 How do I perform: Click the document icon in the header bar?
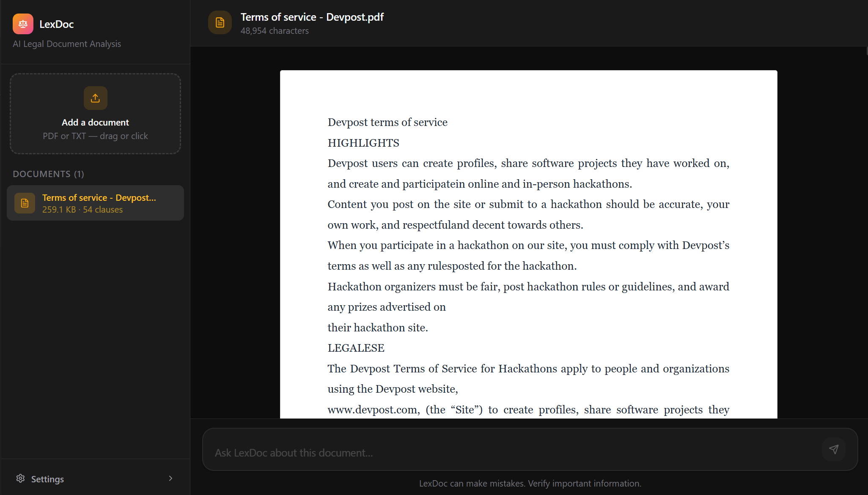pyautogui.click(x=220, y=22)
